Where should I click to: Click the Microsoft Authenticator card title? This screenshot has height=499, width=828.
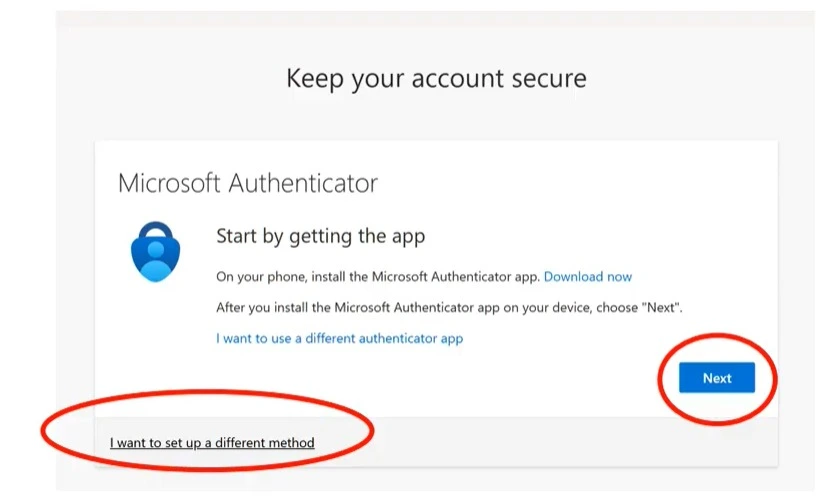[x=248, y=183]
